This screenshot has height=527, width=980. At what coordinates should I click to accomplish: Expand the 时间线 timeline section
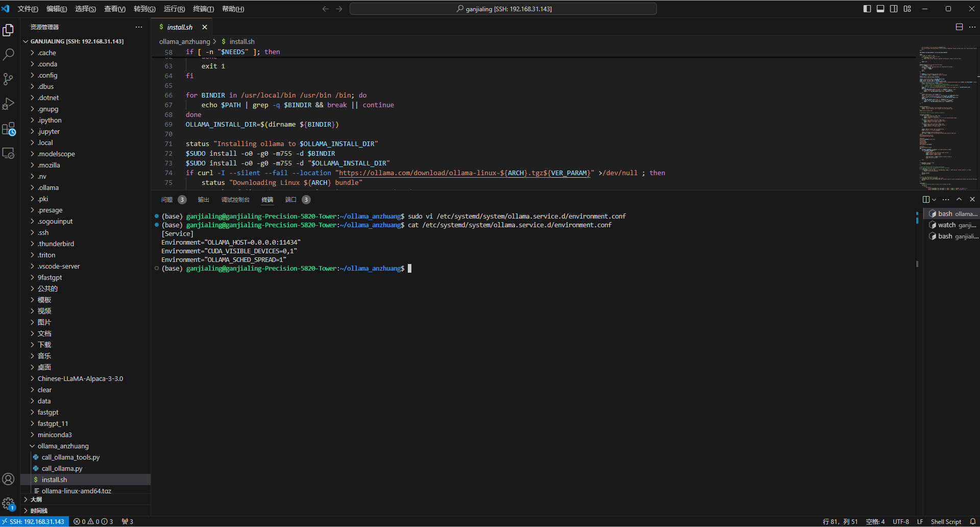pyautogui.click(x=85, y=511)
